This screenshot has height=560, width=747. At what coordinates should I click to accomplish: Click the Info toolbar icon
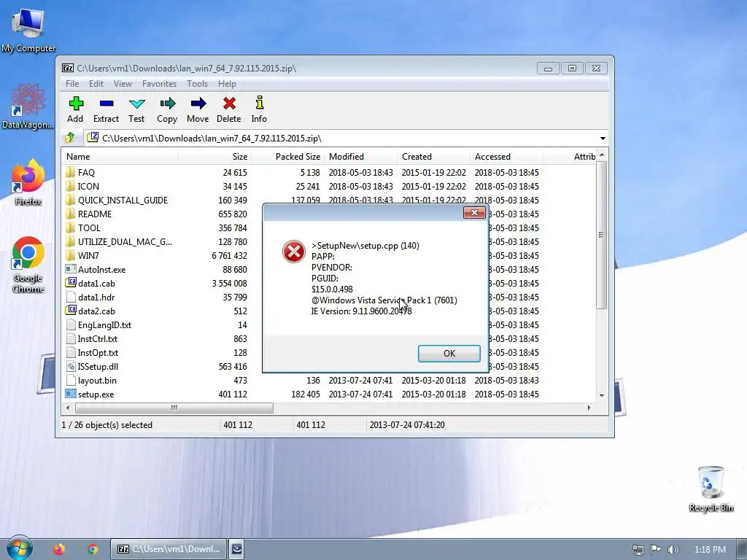click(x=259, y=104)
